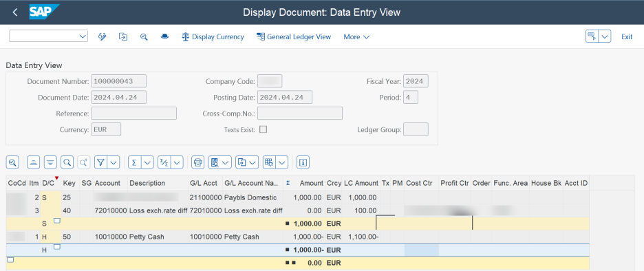Click the Choose Layout grid icon
644x271 pixels.
[x=269, y=162]
